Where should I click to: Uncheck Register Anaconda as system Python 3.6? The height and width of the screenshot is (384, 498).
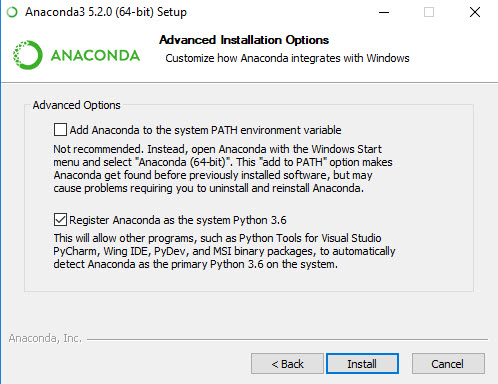[60, 220]
